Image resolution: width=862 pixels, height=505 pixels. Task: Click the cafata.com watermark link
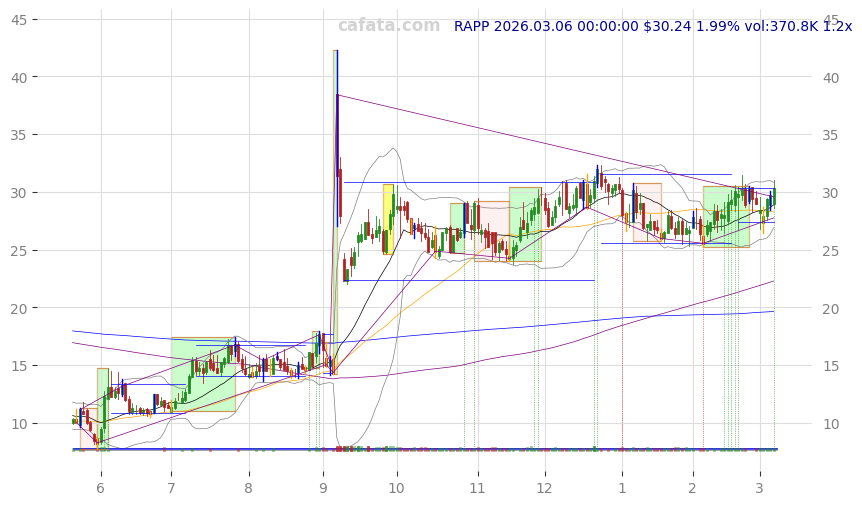388,26
